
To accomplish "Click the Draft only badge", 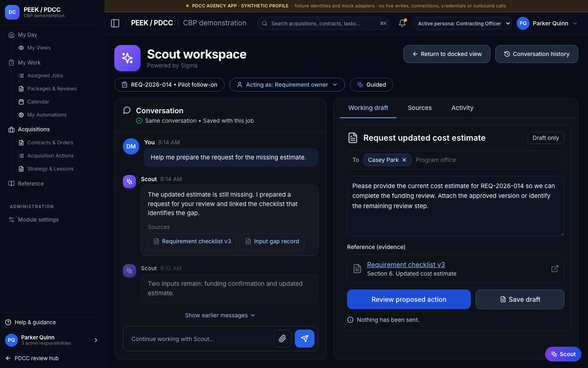I will coord(546,138).
